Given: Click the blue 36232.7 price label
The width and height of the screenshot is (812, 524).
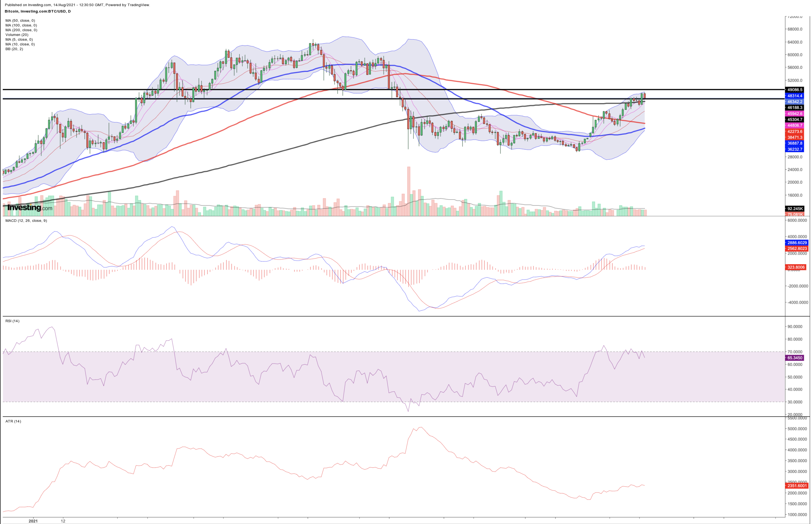Looking at the screenshot, I should (795, 149).
